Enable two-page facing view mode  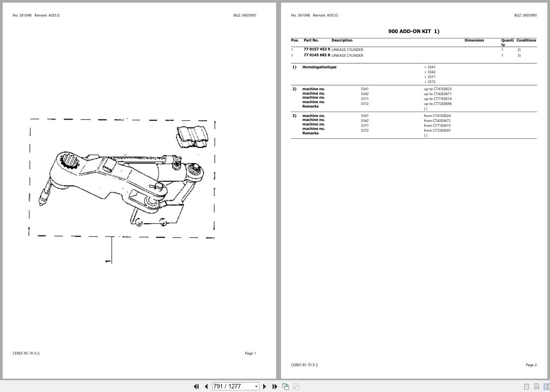[546, 386]
